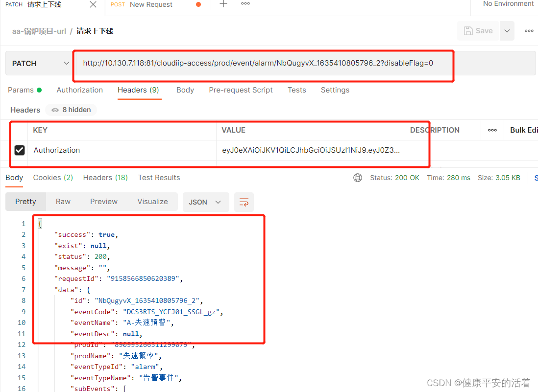
Task: Open headers table column options ellipsis
Action: point(492,130)
